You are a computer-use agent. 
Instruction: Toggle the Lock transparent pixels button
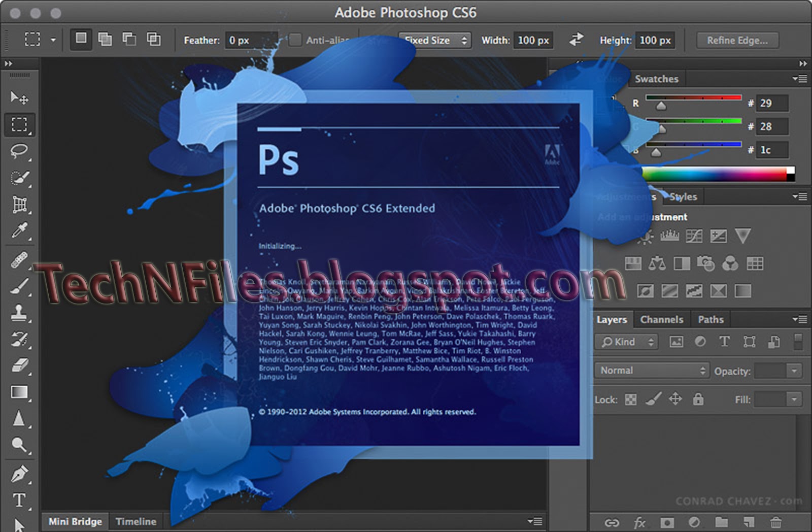pos(630,400)
